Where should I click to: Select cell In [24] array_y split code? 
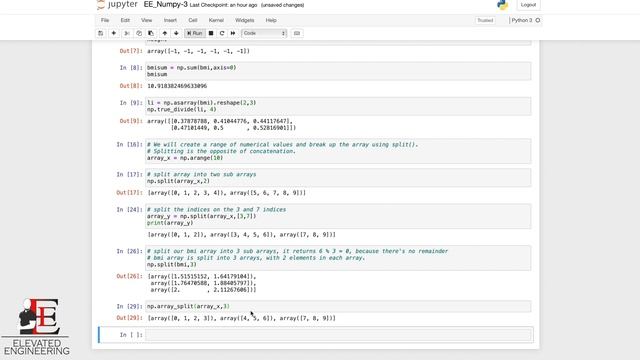click(338, 216)
